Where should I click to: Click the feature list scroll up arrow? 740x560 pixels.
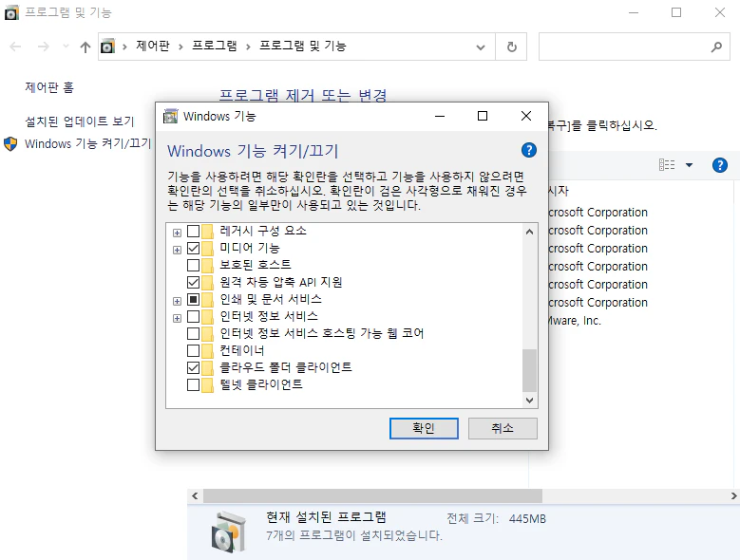click(529, 232)
